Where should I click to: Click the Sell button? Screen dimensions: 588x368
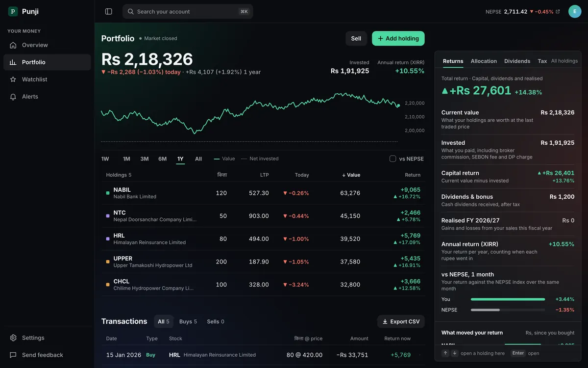(356, 38)
